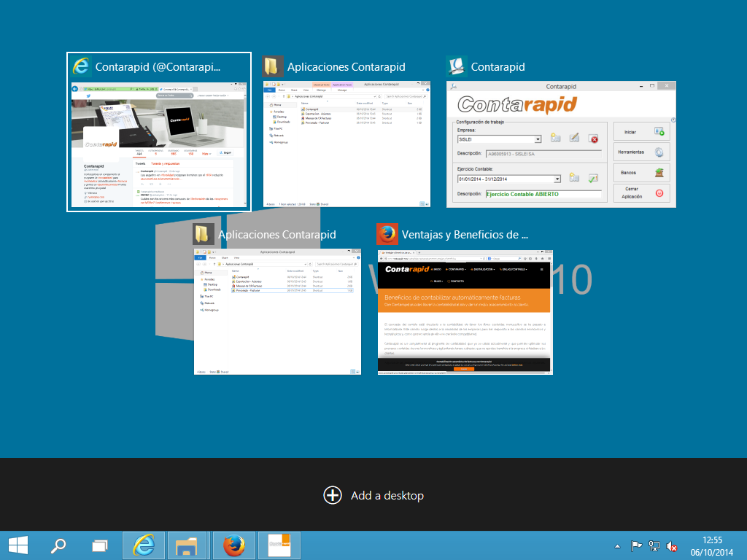
Task: Click the green checkmark ejercicio icon
Action: tap(594, 179)
